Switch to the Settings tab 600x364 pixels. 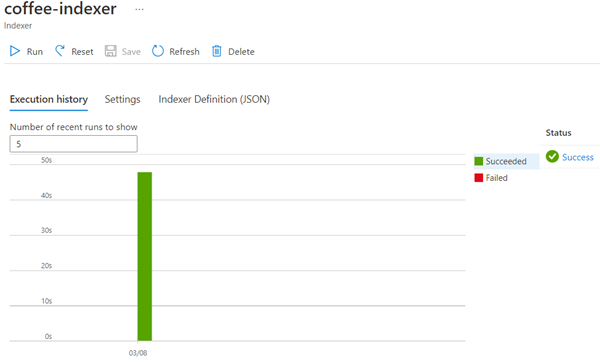click(x=122, y=100)
